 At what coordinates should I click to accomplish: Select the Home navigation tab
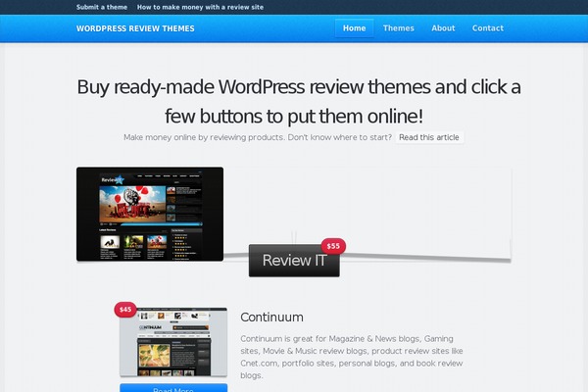click(x=355, y=28)
